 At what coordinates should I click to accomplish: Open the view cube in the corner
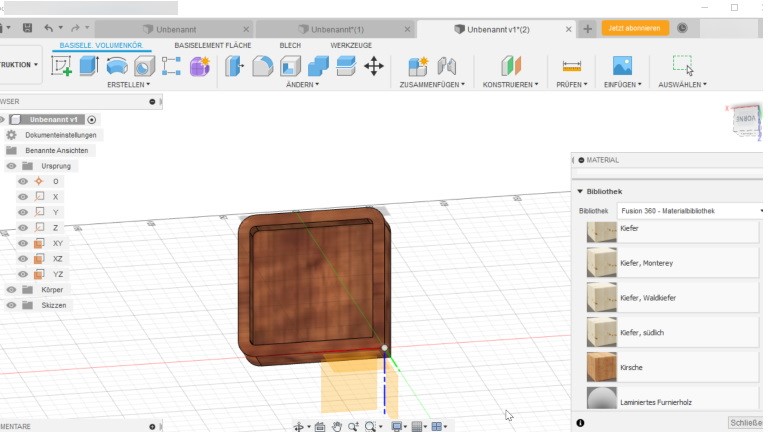(x=747, y=118)
